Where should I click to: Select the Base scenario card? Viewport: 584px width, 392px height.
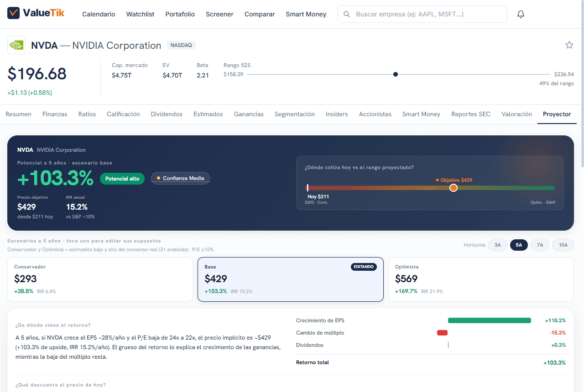[291, 279]
